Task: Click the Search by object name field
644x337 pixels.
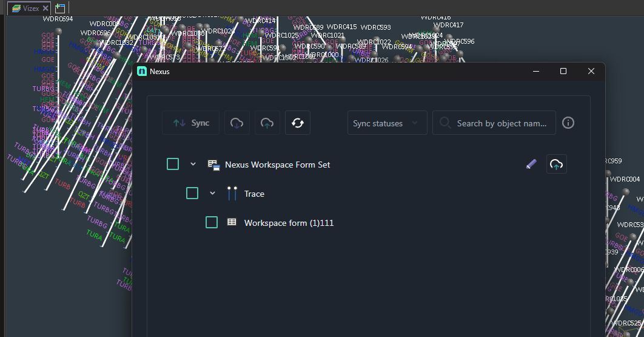Action: pyautogui.click(x=501, y=123)
